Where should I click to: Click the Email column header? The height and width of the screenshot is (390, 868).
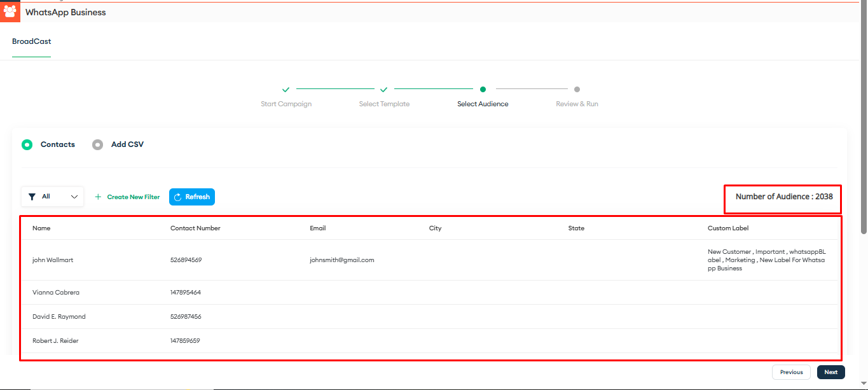[x=317, y=228]
